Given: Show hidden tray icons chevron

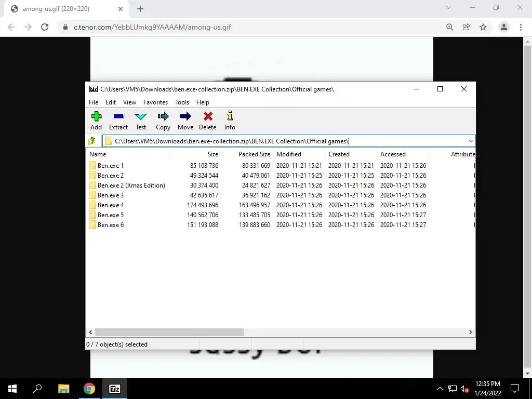Looking at the screenshot, I should (x=440, y=389).
